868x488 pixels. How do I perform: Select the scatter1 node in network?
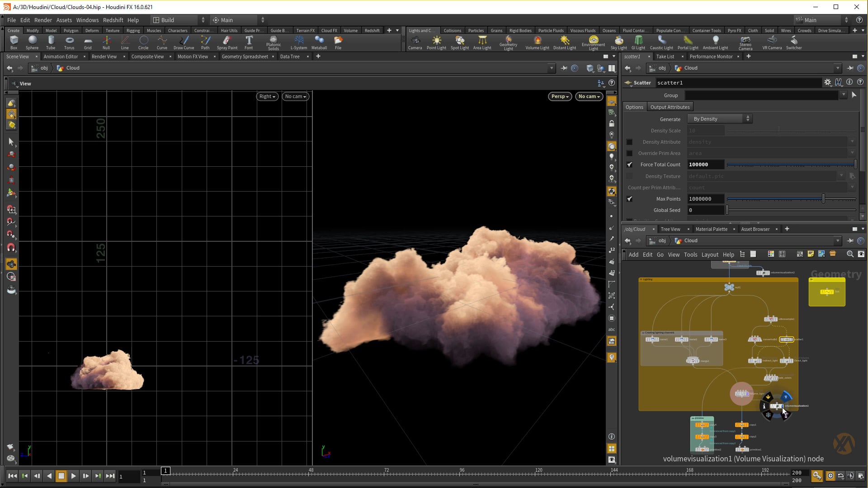pos(786,339)
